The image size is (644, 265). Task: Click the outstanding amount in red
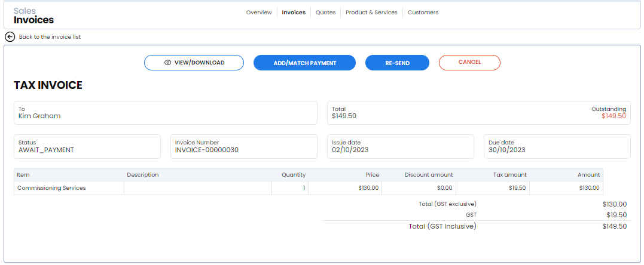point(614,116)
